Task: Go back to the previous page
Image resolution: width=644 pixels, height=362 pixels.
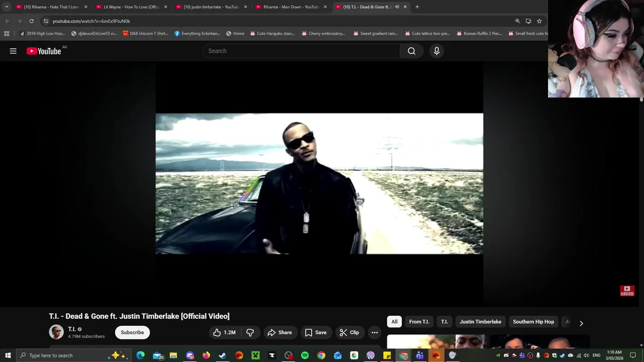Action: click(7, 21)
